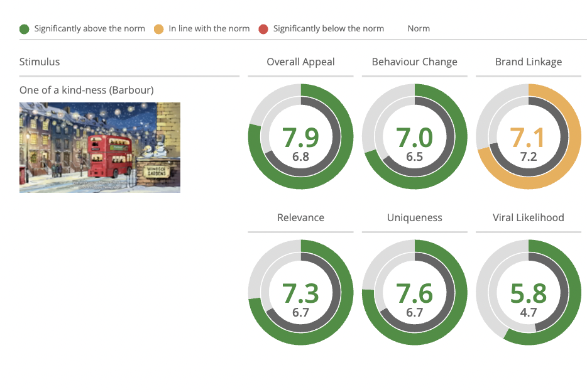The image size is (587, 392).
Task: Select the 'In line with the norm' legend label
Action: click(x=209, y=29)
